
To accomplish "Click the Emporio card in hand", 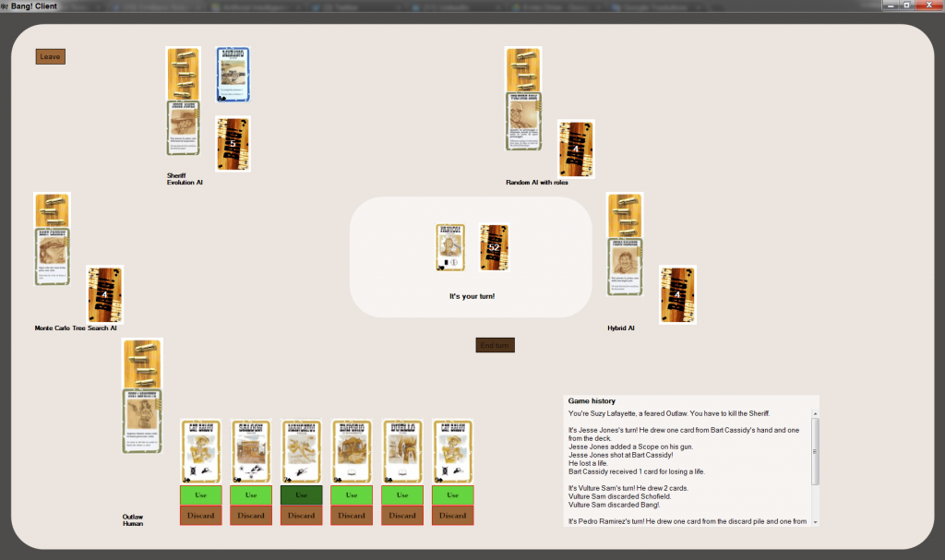I will (352, 451).
